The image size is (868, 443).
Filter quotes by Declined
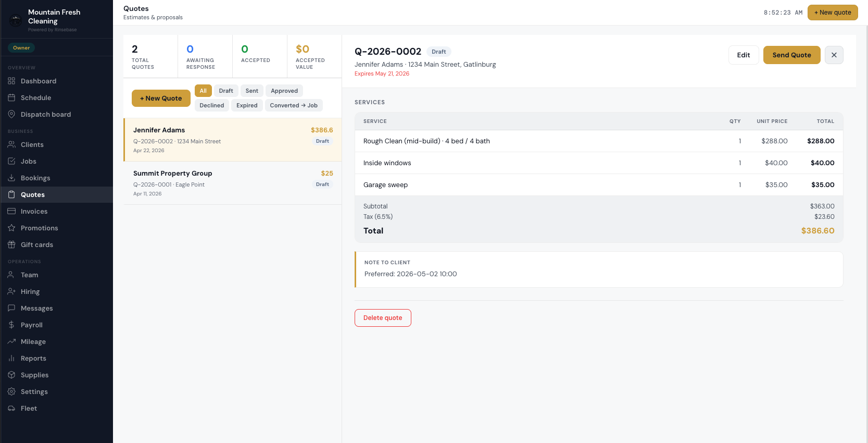click(x=212, y=105)
